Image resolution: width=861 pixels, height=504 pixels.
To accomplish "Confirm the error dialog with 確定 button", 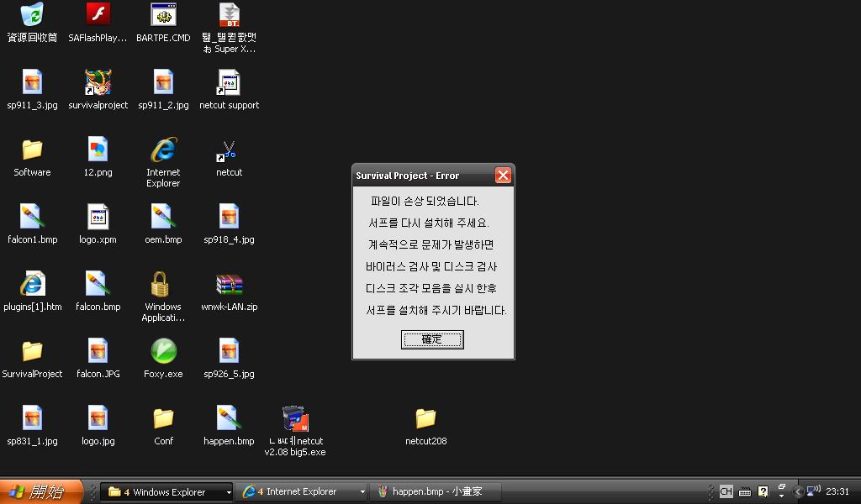I will [432, 339].
